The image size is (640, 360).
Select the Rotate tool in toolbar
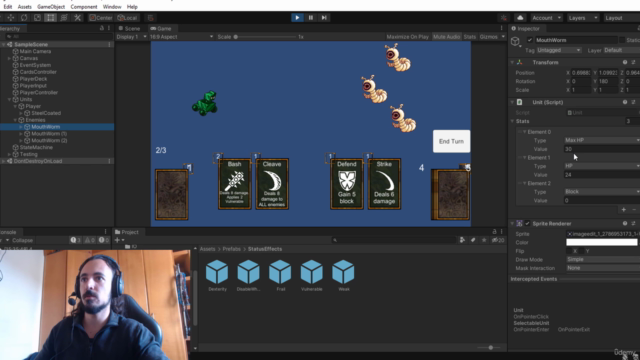coord(24,18)
